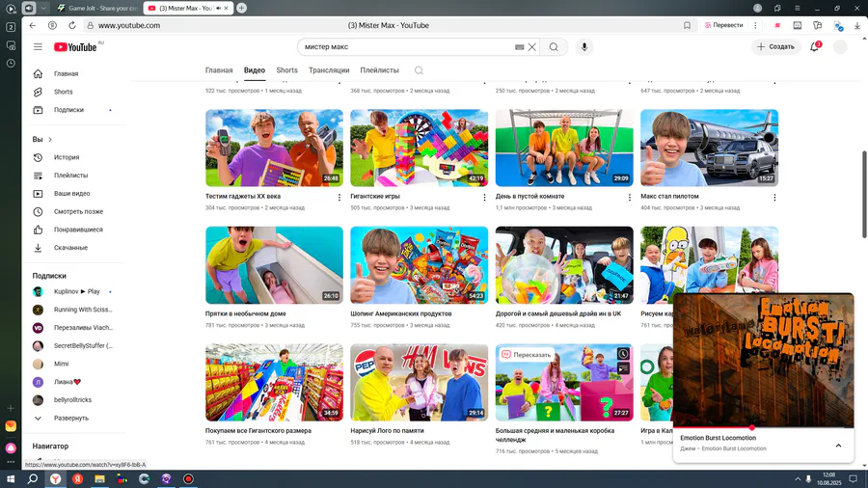
Task: Open the Emotion Burst Locomotion mini player video
Action: [x=764, y=360]
